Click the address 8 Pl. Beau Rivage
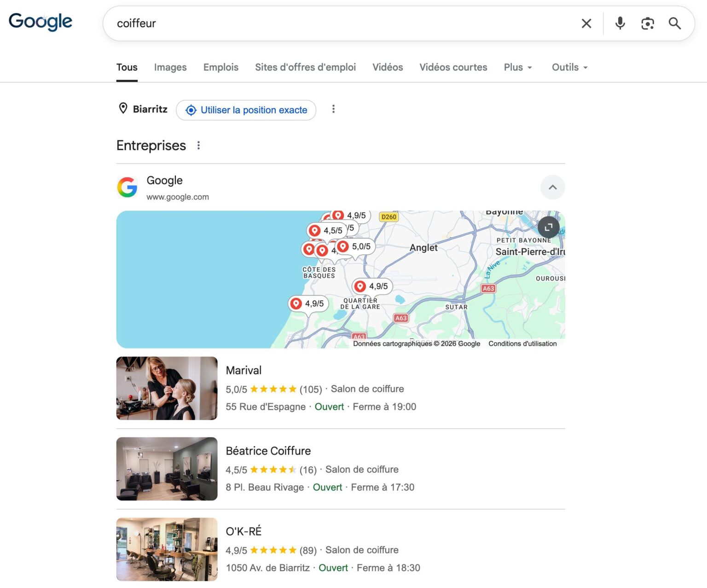 265,487
